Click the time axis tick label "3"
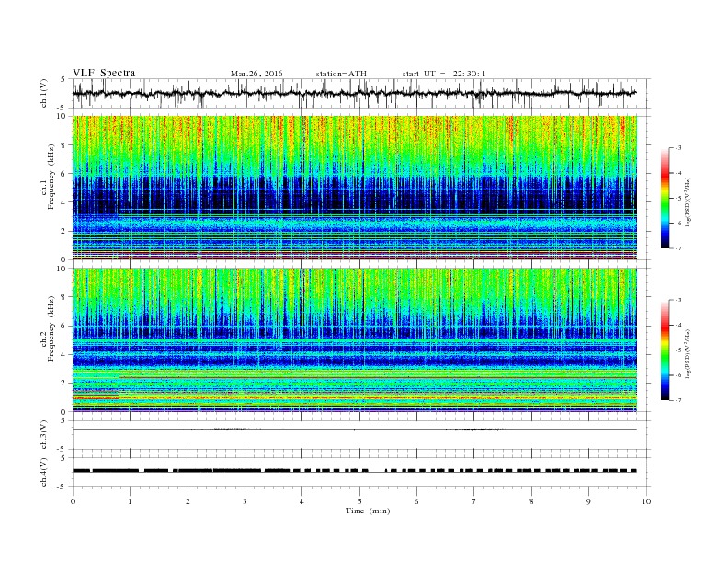The image size is (728, 563). click(x=245, y=501)
